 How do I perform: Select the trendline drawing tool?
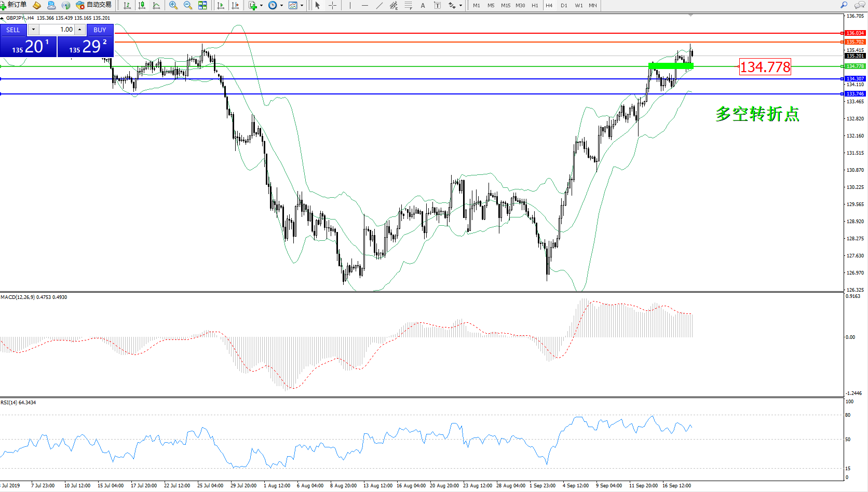379,5
